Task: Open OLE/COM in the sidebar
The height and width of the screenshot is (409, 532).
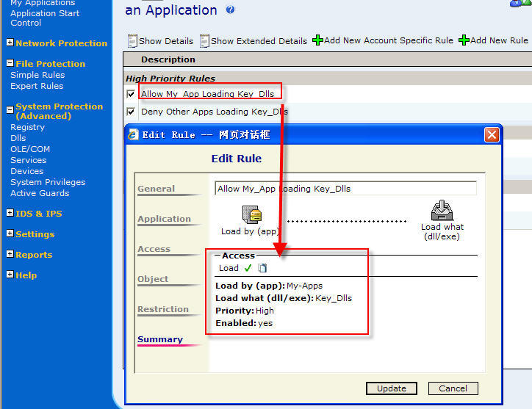Action: [30, 149]
